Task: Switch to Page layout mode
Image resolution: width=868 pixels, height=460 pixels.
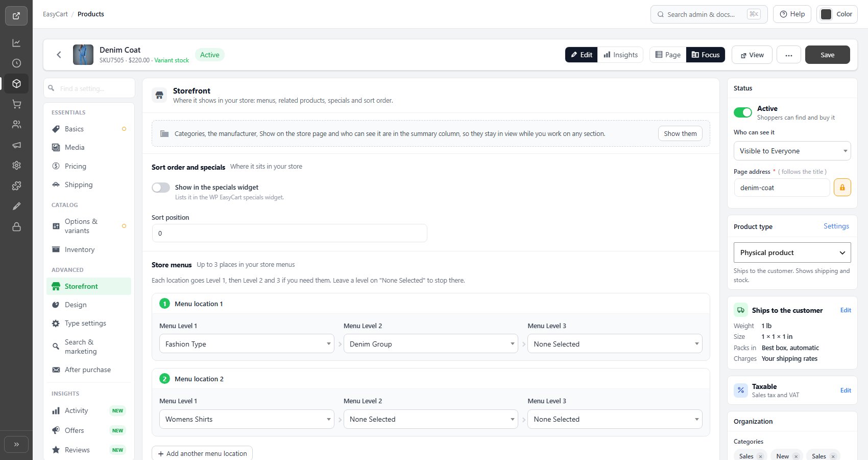Action: pos(668,55)
